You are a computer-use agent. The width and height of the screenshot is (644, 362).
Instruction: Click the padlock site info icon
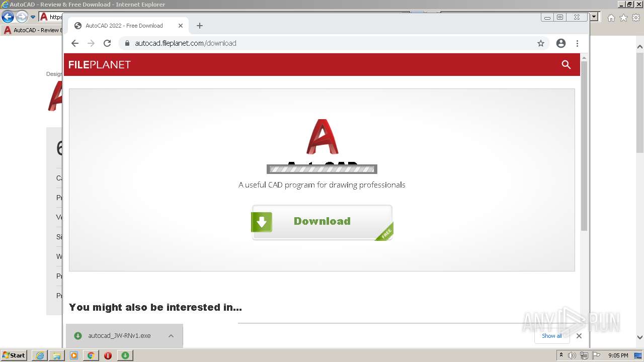(x=127, y=43)
